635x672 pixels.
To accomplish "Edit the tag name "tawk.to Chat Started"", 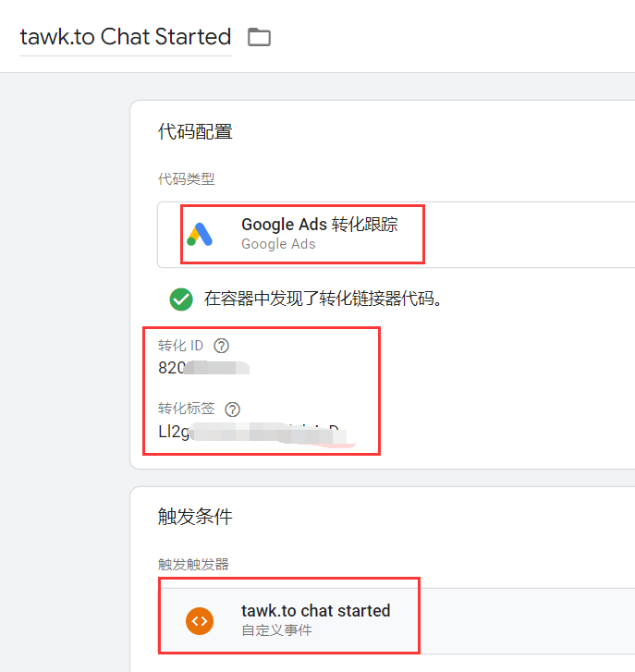I will pos(126,37).
